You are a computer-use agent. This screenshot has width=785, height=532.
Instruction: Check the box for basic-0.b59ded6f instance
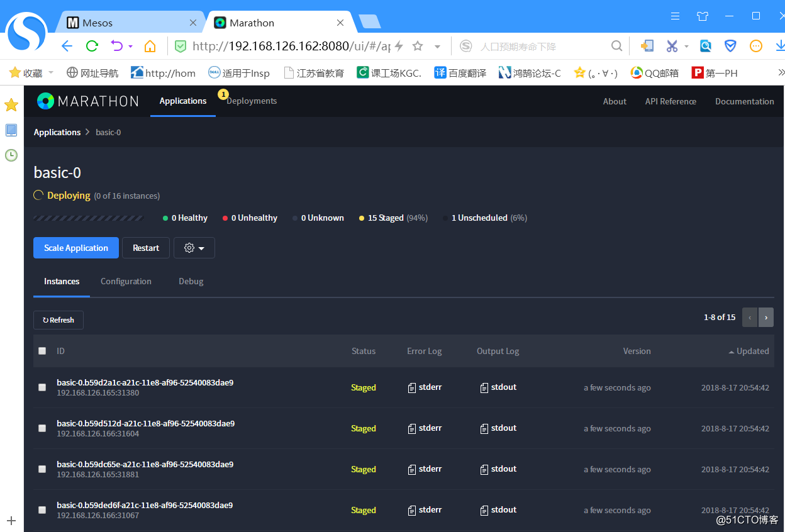tap(42, 510)
